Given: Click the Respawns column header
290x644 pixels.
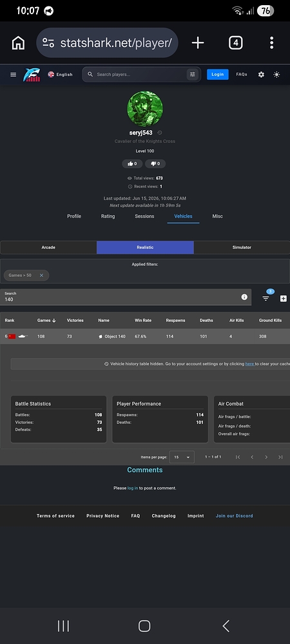Looking at the screenshot, I should (175, 320).
